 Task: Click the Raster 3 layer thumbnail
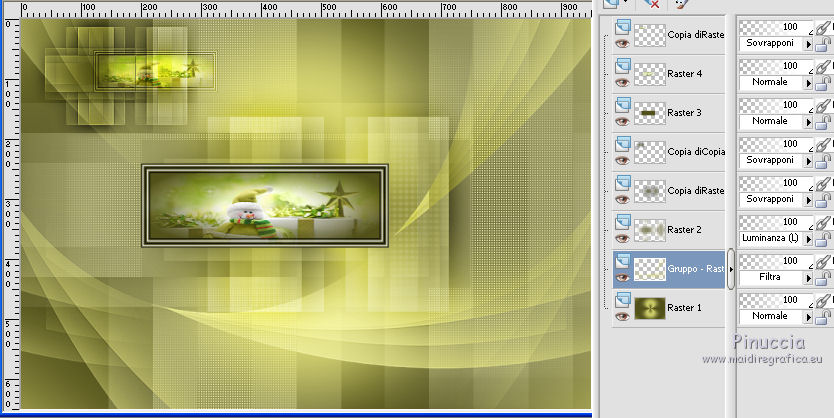(650, 113)
